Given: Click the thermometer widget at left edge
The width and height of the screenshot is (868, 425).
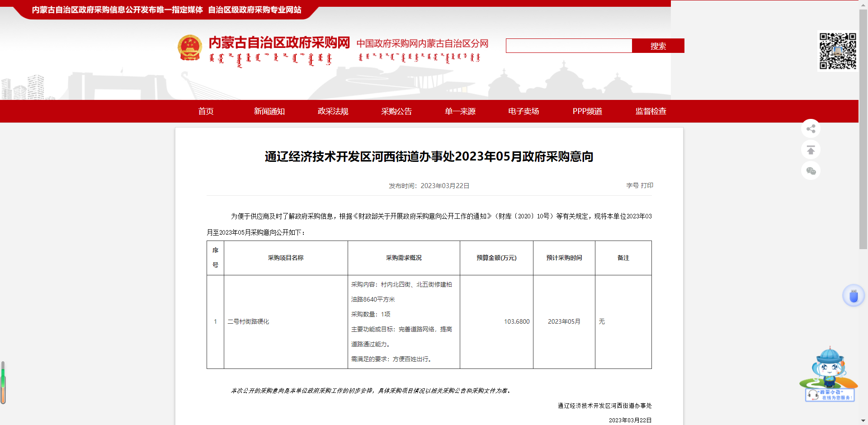Looking at the screenshot, I should (3, 382).
